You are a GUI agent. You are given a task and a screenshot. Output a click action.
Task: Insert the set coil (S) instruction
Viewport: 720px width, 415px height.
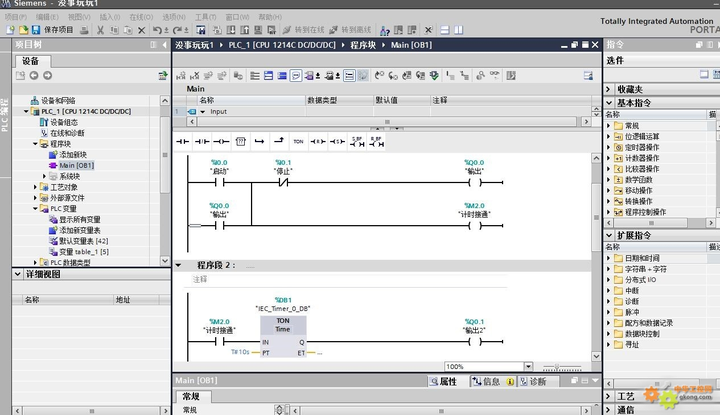(x=337, y=142)
